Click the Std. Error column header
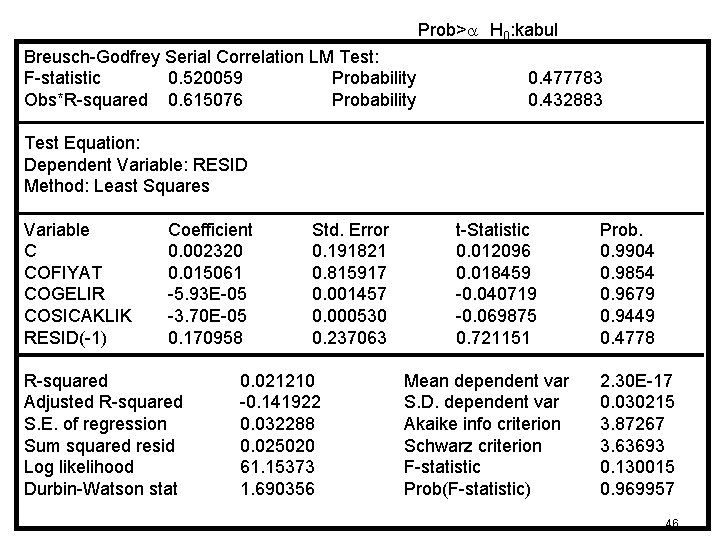The width and height of the screenshot is (720, 540). [x=351, y=230]
